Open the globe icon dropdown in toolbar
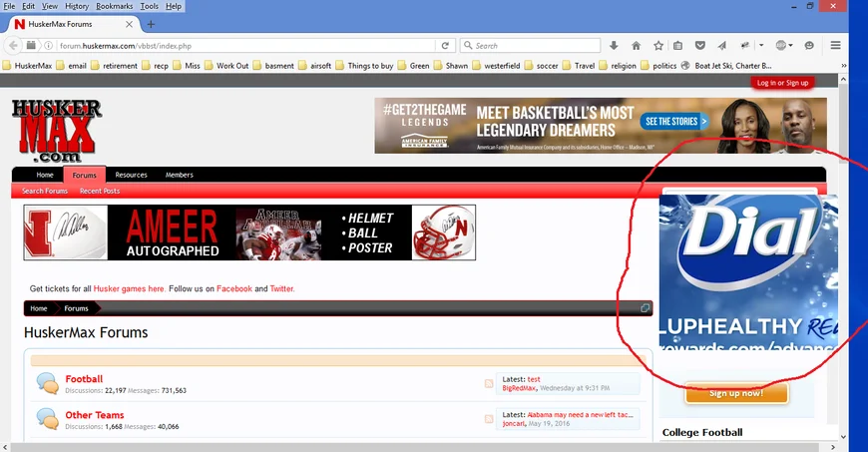The width and height of the screenshot is (868, 452). click(x=784, y=46)
